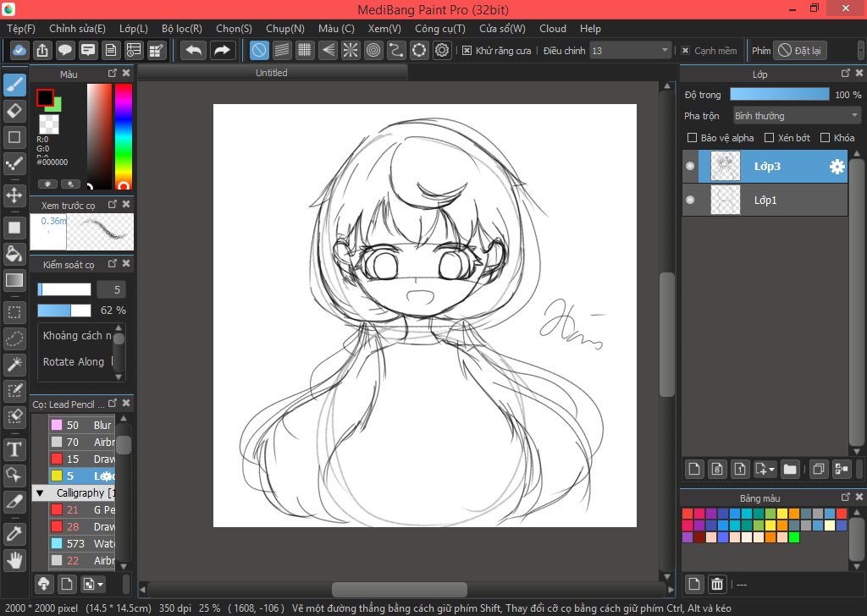Open the Lớp(L) menu
Image resolution: width=867 pixels, height=616 pixels.
(133, 28)
